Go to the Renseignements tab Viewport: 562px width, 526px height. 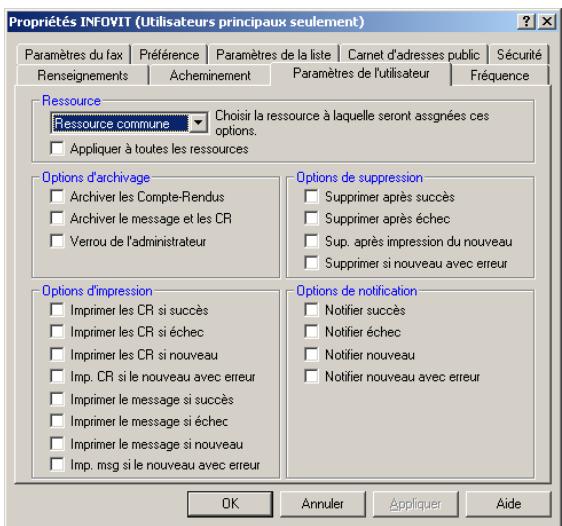83,75
